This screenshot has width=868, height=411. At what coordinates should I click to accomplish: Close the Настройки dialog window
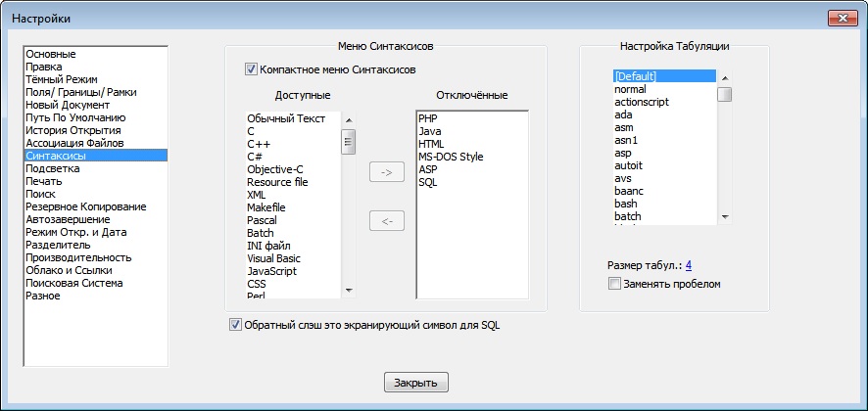(843, 19)
